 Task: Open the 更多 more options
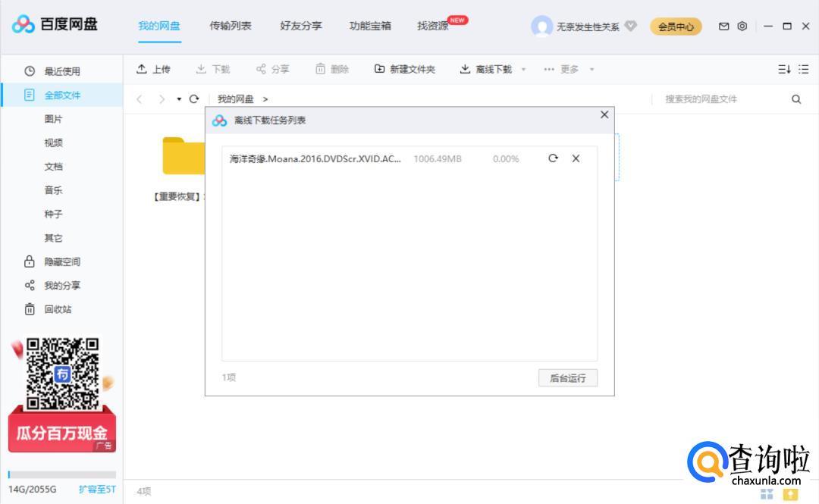[x=561, y=69]
